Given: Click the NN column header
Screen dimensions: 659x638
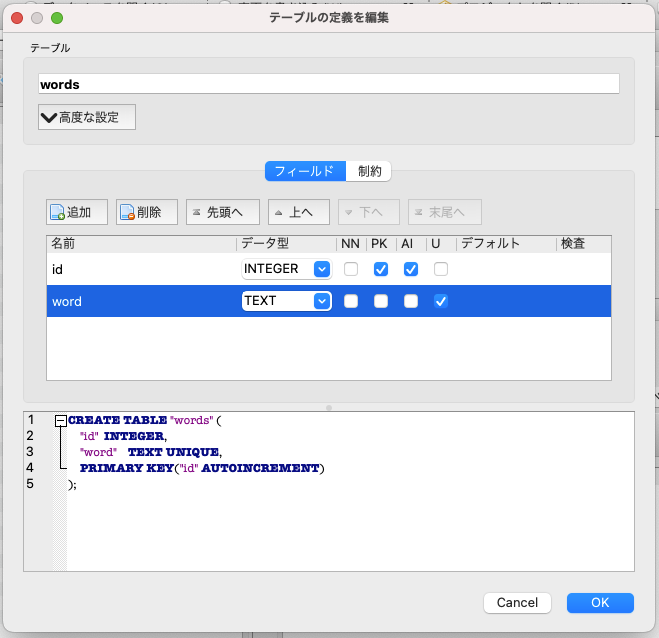Looking at the screenshot, I should (351, 243).
